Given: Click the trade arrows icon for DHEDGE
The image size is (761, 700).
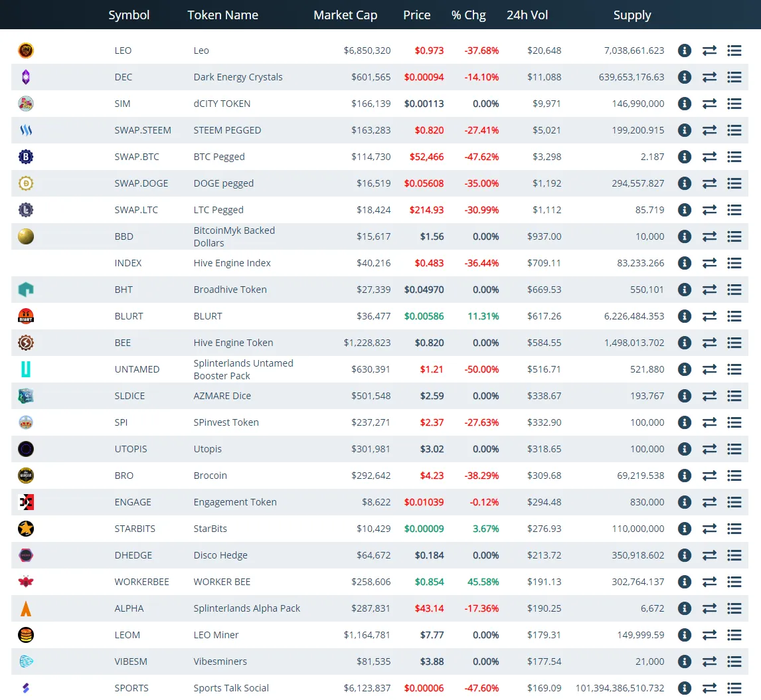Looking at the screenshot, I should tap(710, 555).
